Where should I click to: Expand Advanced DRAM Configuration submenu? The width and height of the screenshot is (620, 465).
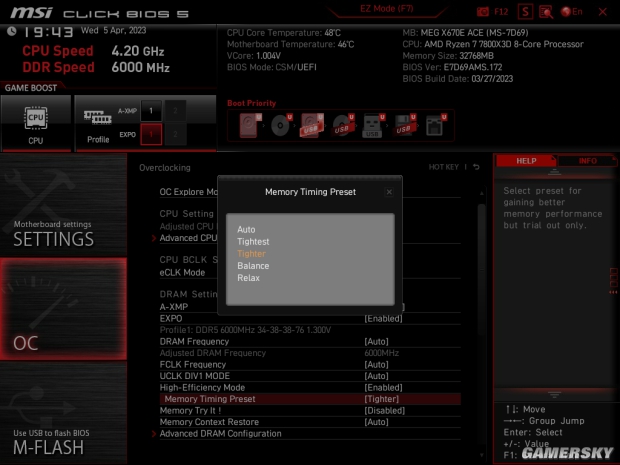pyautogui.click(x=220, y=434)
